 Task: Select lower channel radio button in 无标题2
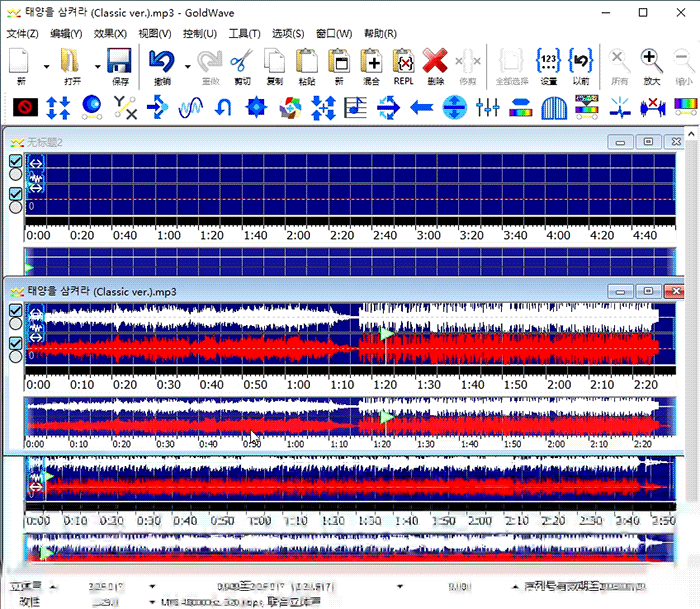tap(16, 207)
